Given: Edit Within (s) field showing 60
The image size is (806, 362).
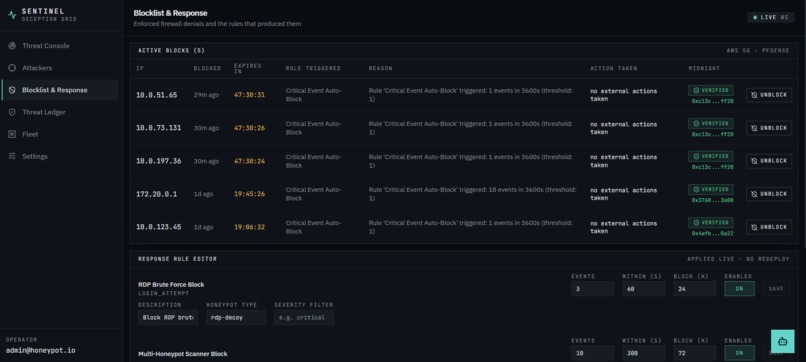Looking at the screenshot, I should (644, 289).
